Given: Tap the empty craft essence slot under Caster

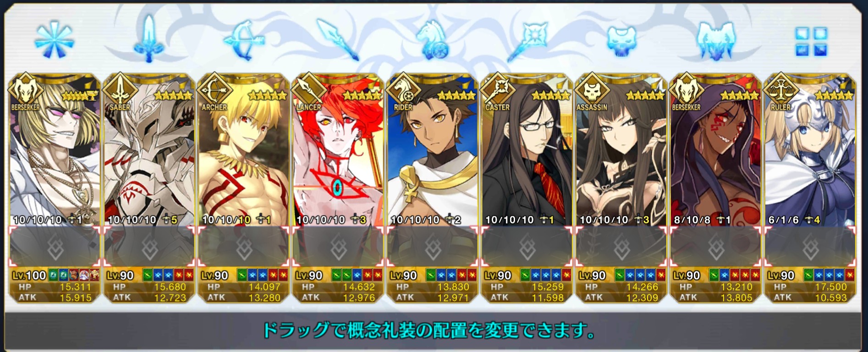Looking at the screenshot, I should point(527,247).
